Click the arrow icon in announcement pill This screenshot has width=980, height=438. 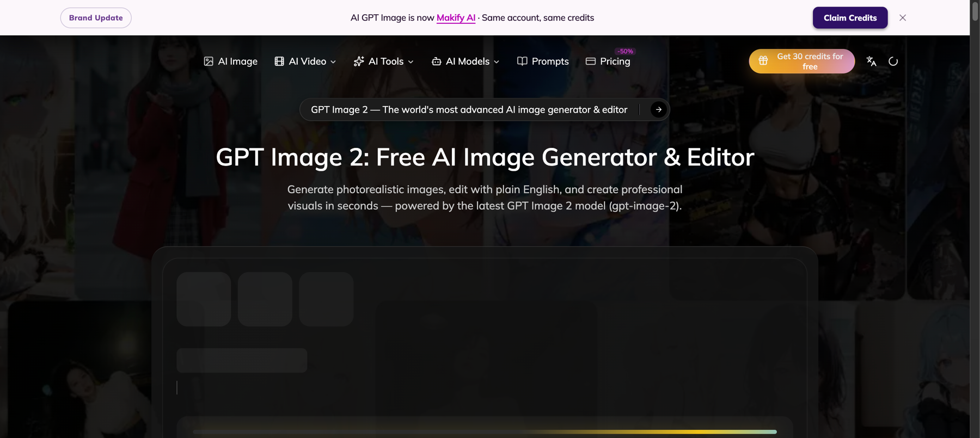(x=659, y=110)
